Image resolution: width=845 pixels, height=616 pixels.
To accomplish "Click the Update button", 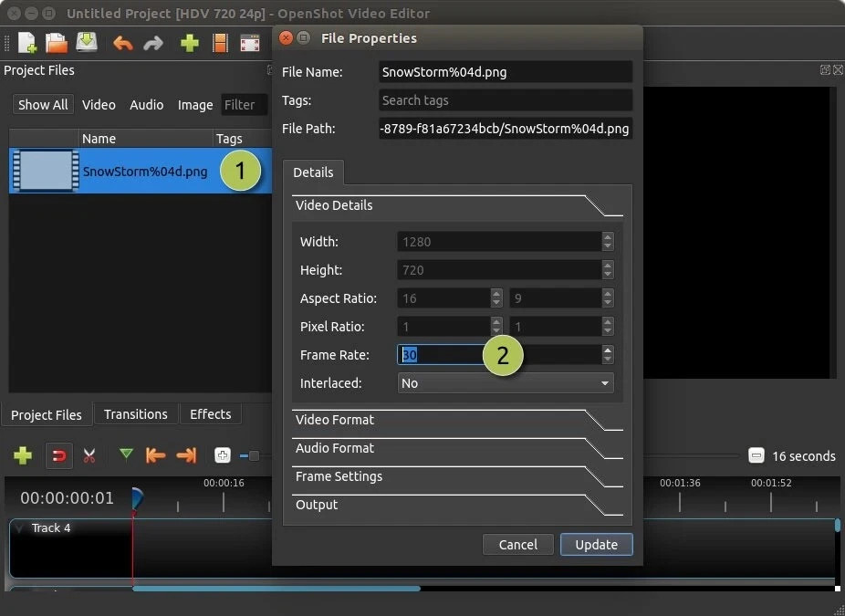I will pos(596,544).
